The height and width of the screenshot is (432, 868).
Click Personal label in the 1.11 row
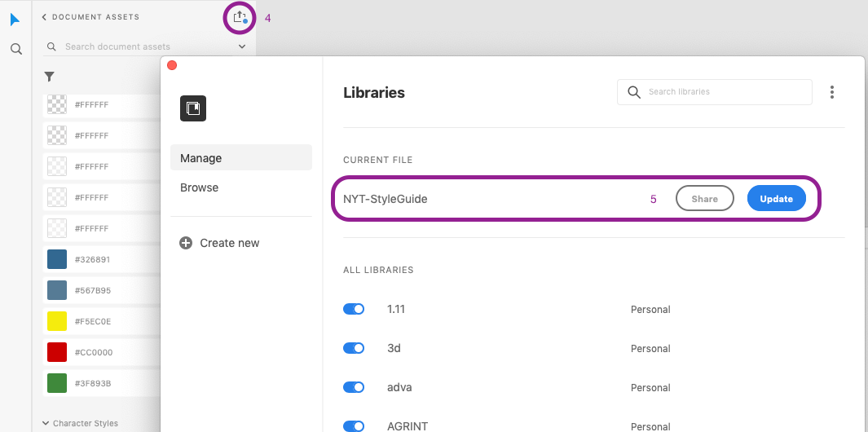pyautogui.click(x=650, y=309)
